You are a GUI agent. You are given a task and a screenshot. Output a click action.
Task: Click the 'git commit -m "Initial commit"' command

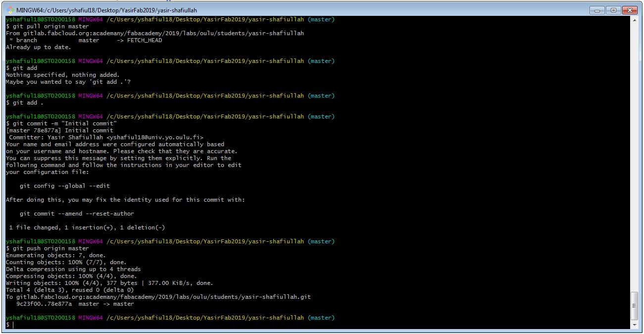[61, 124]
